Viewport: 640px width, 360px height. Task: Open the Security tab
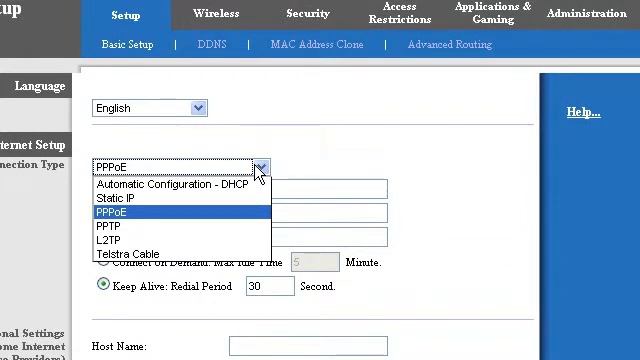tap(308, 13)
